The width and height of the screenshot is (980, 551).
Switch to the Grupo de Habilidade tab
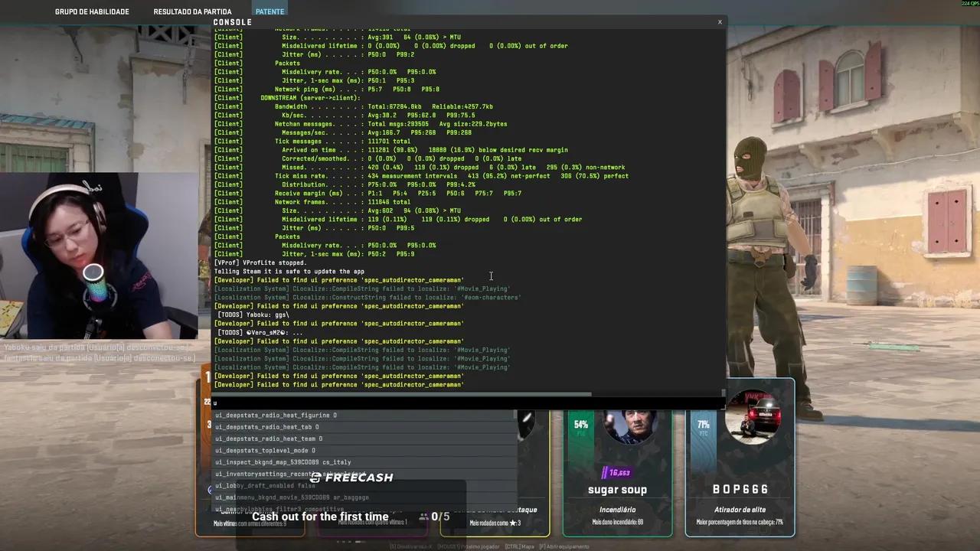pos(92,11)
